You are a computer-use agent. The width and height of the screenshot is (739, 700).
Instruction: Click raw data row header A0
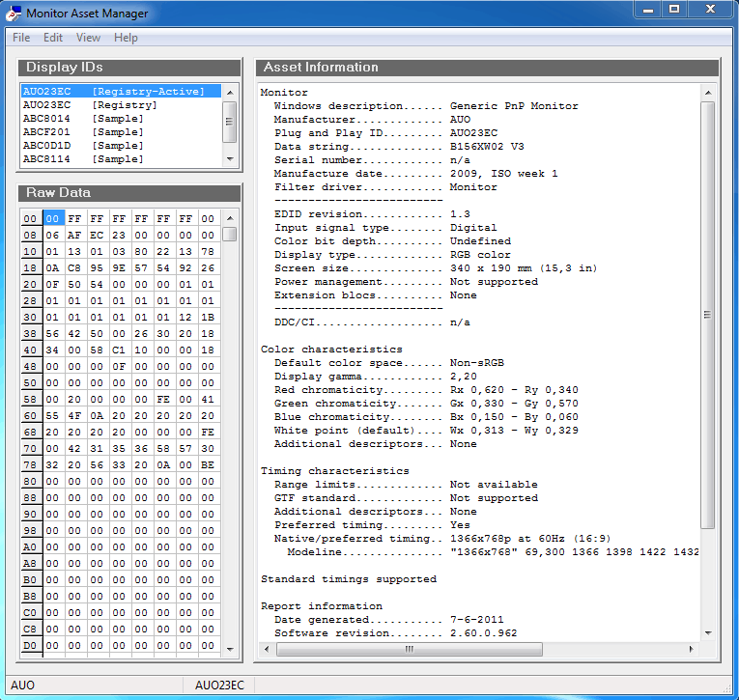click(x=30, y=546)
